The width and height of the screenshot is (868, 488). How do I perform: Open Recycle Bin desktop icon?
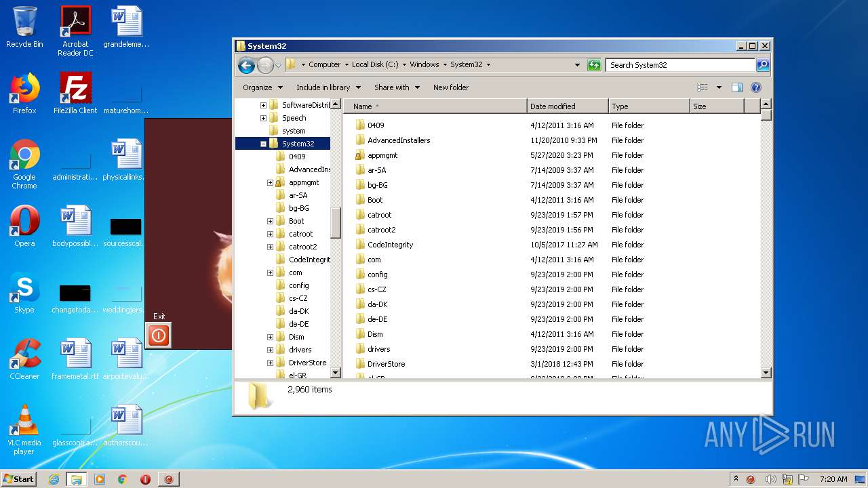[24, 28]
